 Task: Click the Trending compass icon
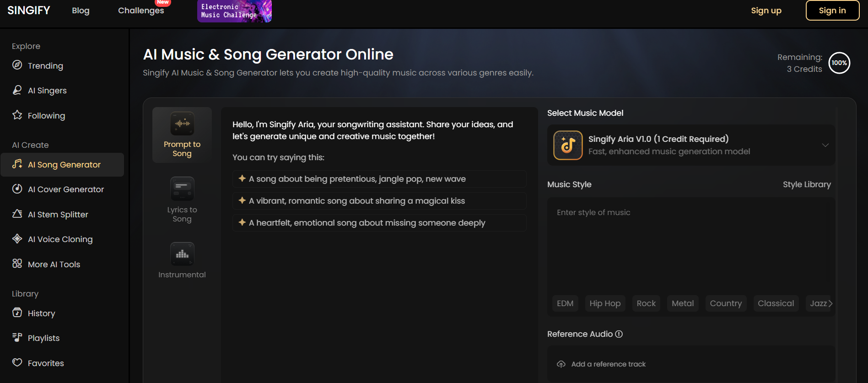click(17, 65)
